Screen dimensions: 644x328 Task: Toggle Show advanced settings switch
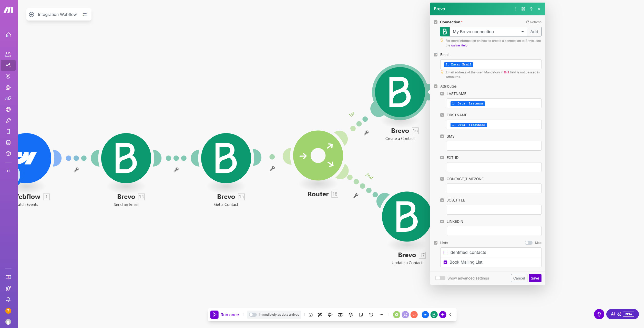coord(440,278)
